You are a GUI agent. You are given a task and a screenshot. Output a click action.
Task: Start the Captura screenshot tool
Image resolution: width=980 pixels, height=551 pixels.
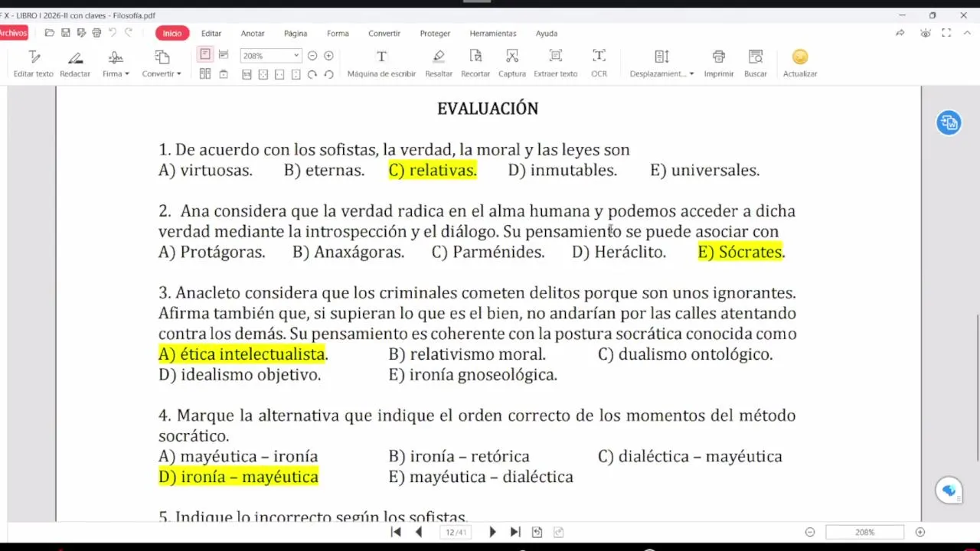(512, 64)
